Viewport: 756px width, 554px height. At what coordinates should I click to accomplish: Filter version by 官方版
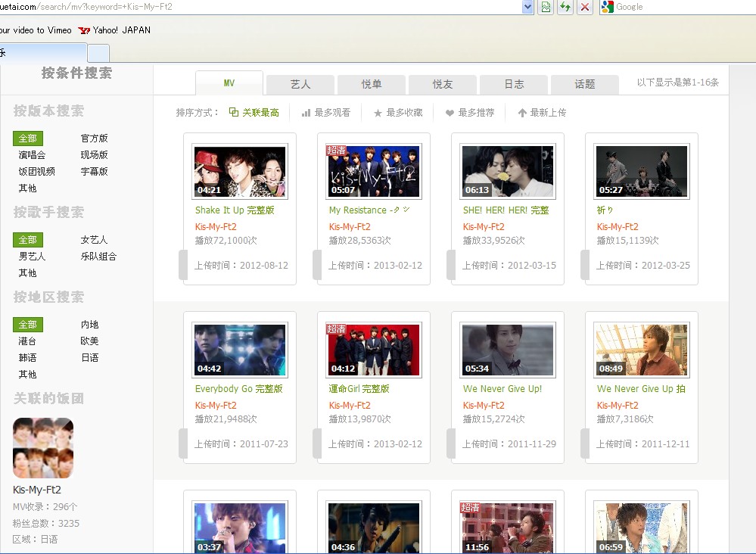[x=94, y=138]
